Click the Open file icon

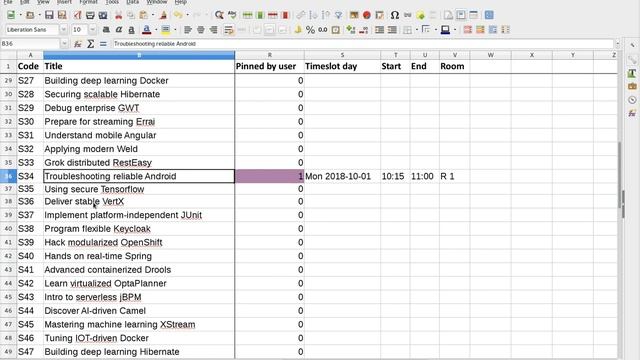[30, 15]
